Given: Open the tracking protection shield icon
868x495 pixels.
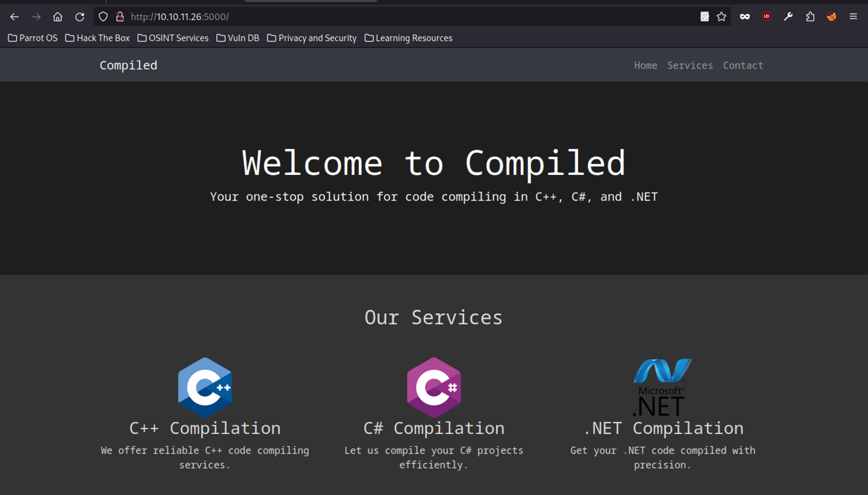Looking at the screenshot, I should 103,17.
